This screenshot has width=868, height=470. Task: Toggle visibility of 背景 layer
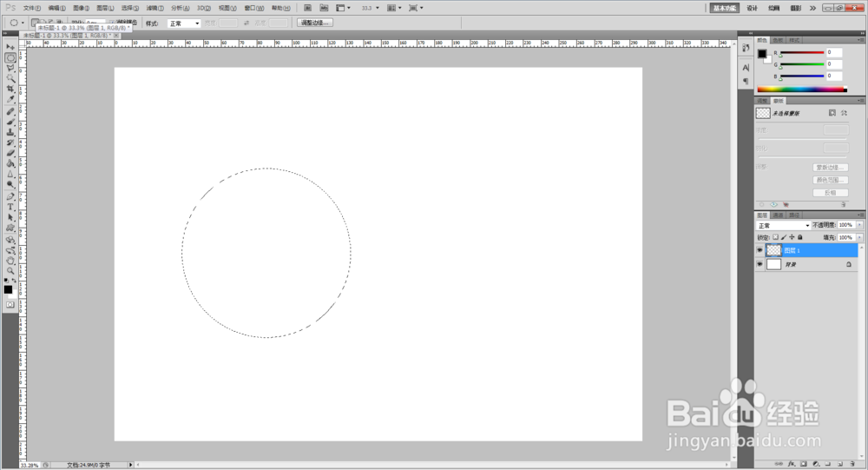click(x=759, y=265)
